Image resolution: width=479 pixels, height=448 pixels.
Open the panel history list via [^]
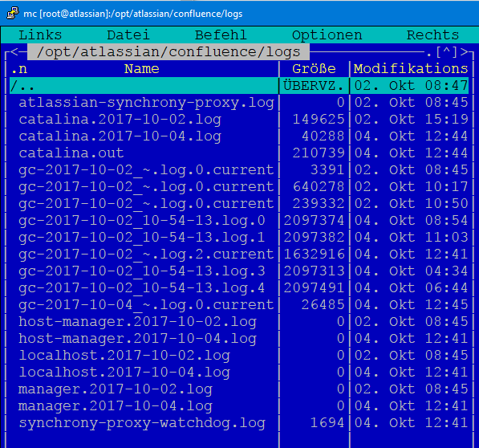pyautogui.click(x=446, y=52)
